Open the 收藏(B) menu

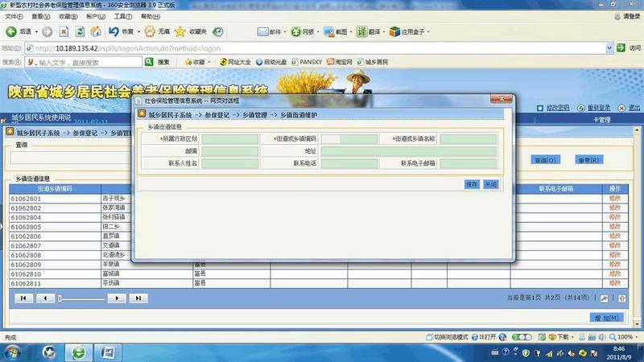[68, 16]
